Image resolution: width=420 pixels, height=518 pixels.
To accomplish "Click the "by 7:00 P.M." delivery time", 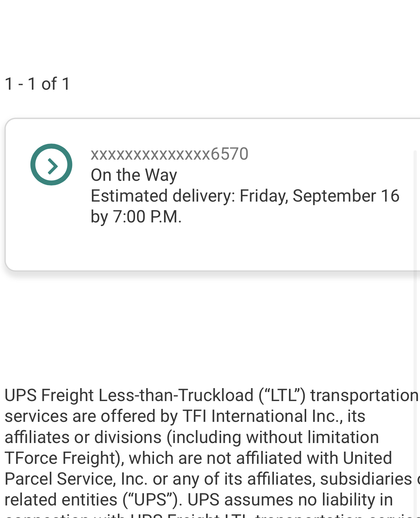I will click(x=136, y=217).
